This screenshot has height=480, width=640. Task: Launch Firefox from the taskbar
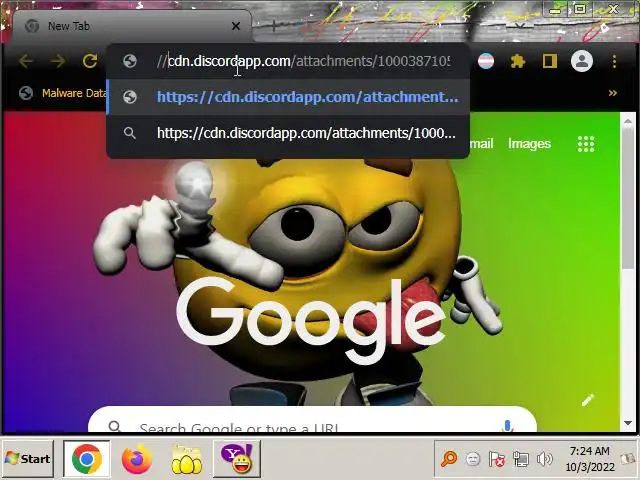click(137, 459)
